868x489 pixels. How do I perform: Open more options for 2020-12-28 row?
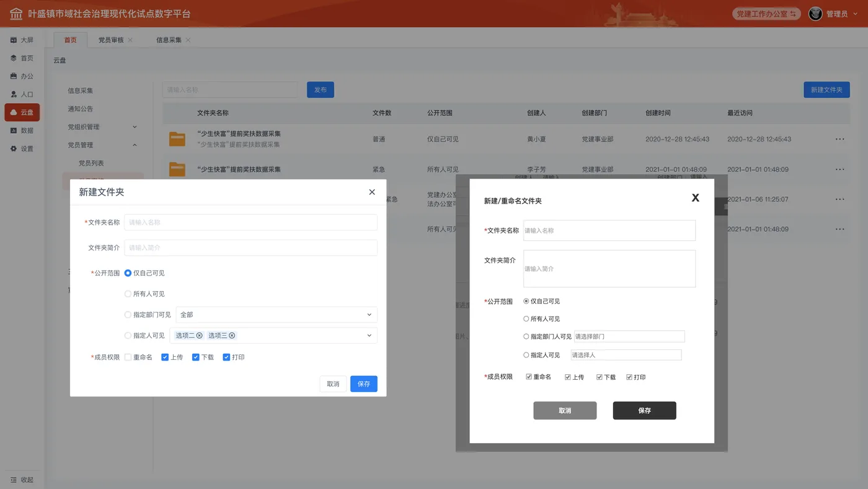(x=839, y=139)
